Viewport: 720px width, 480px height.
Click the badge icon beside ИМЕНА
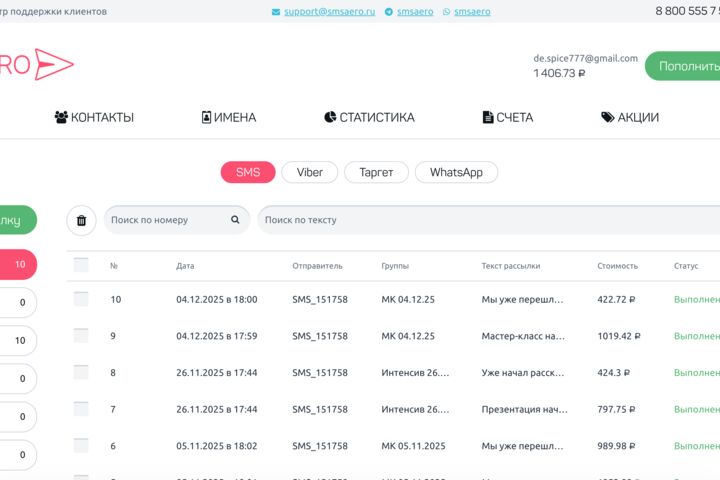tap(206, 117)
